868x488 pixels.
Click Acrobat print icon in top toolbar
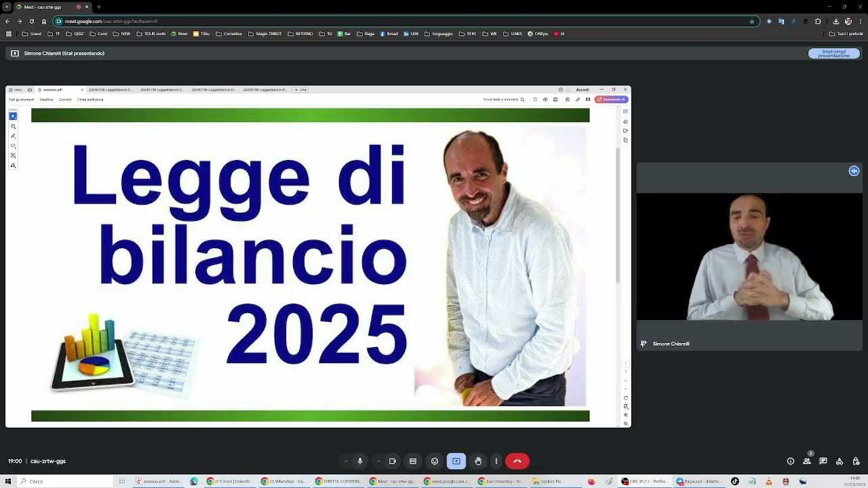tap(555, 100)
